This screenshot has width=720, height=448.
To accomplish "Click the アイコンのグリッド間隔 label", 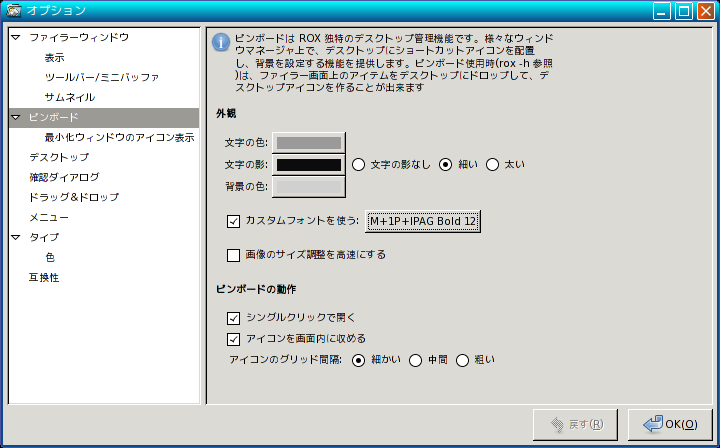I will pyautogui.click(x=285, y=359).
